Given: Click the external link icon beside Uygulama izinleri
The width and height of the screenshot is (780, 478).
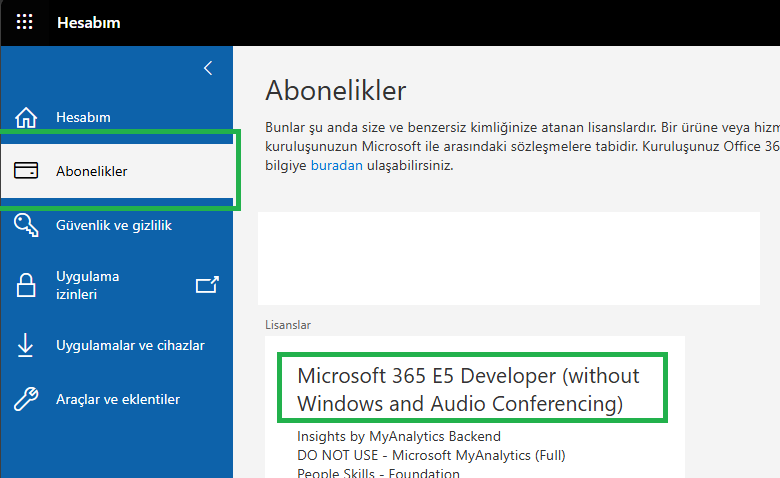Looking at the screenshot, I should [x=207, y=285].
